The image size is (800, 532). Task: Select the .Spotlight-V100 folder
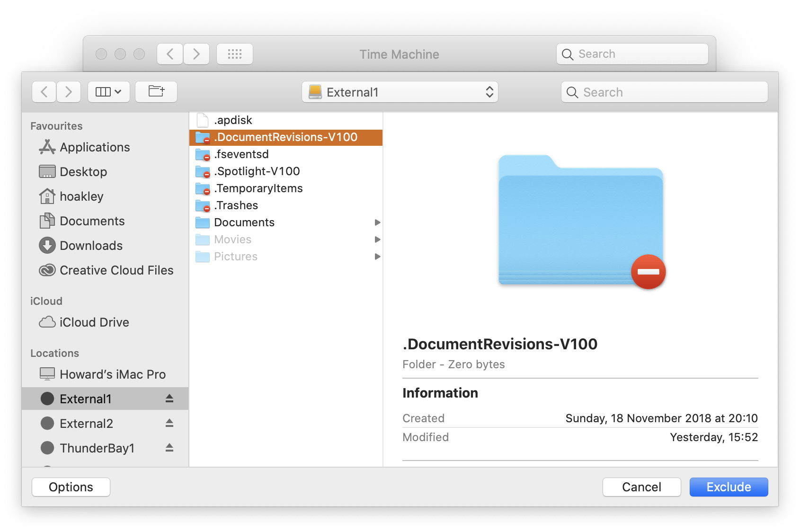tap(257, 171)
